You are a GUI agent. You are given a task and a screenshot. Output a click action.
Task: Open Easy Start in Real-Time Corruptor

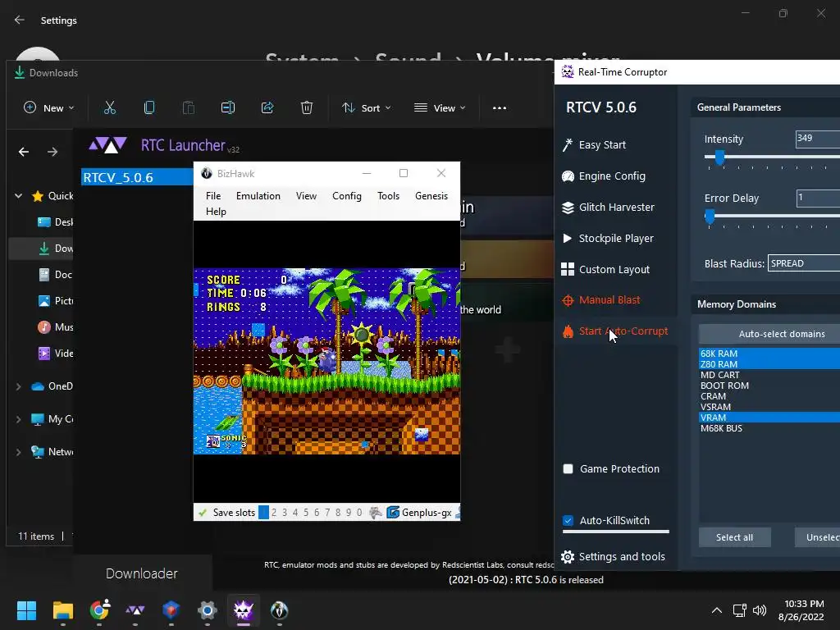tap(594, 144)
